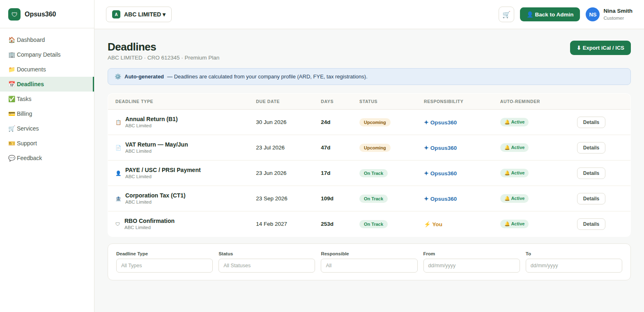
Task: Open Services in the sidebar
Action: click(x=47, y=128)
